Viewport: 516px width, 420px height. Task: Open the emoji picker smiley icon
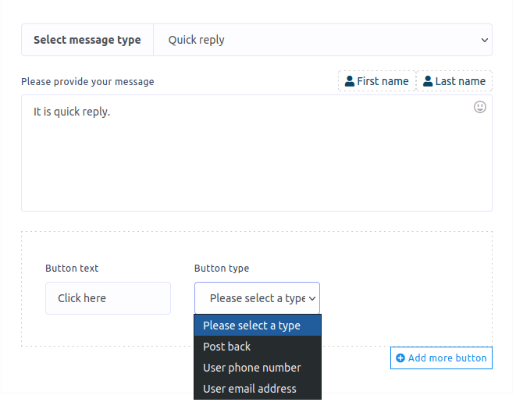(480, 107)
